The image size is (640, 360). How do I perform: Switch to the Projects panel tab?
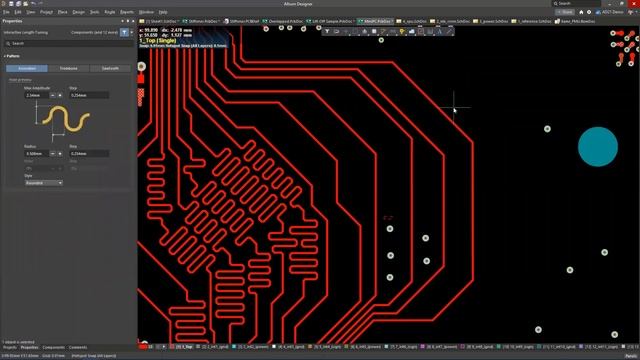tap(10, 348)
